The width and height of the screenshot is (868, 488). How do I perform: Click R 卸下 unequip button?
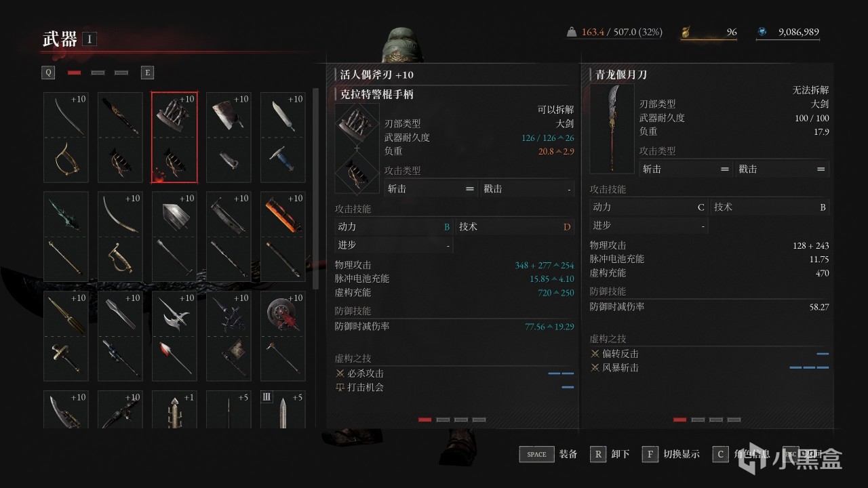[x=610, y=454]
